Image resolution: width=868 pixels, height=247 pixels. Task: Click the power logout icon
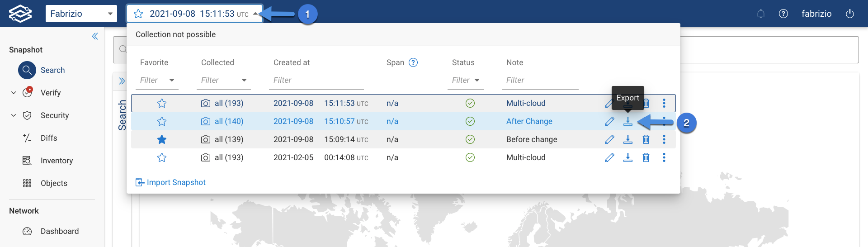point(850,14)
